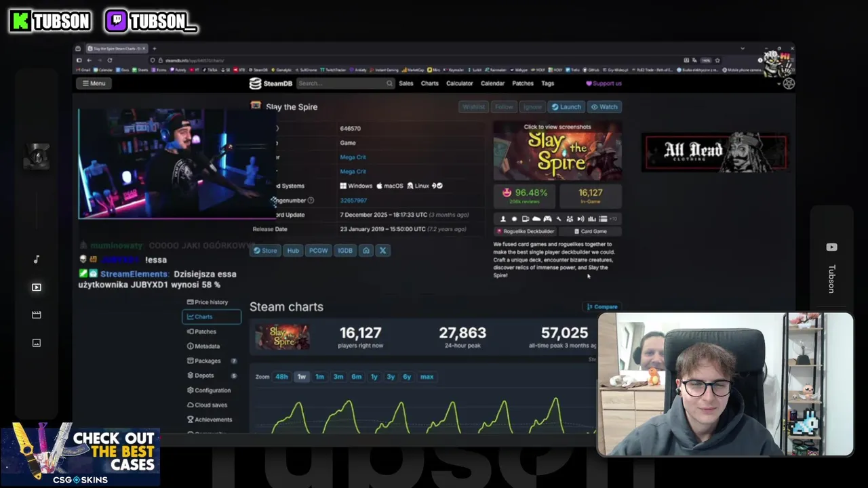Image resolution: width=868 pixels, height=488 pixels.
Task: Set chart zoom to 1w
Action: (301, 377)
